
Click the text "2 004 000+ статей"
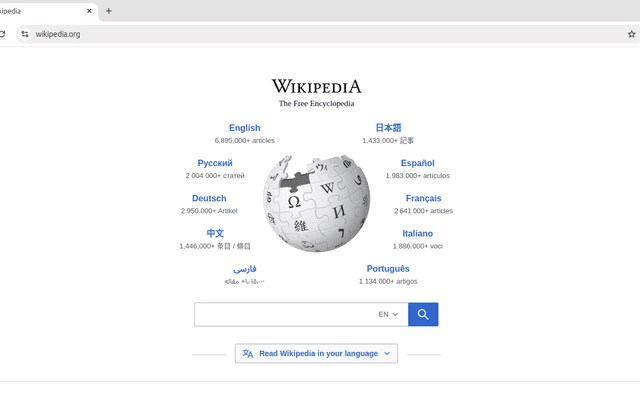(x=215, y=176)
